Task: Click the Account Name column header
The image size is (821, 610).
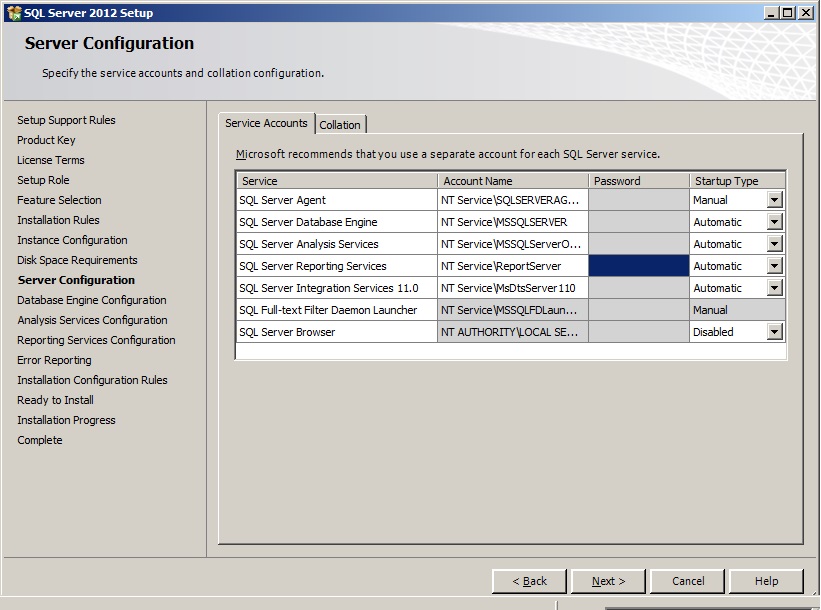Action: coord(513,181)
